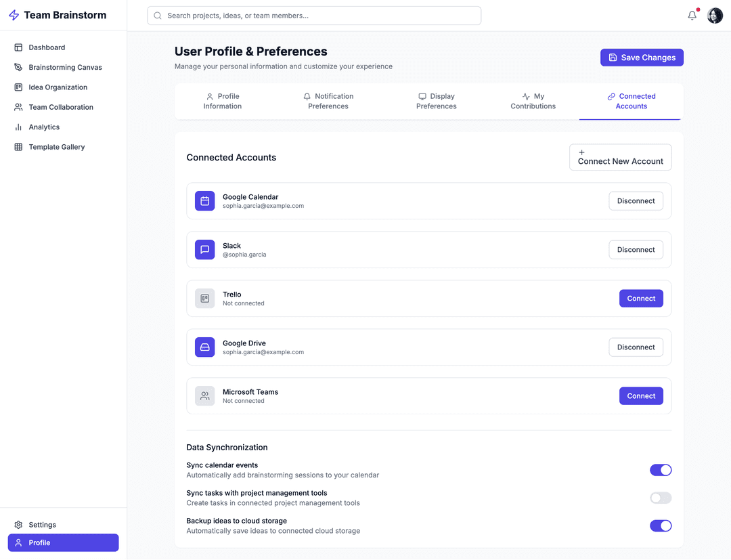Click the Microsoft Teams people icon
The height and width of the screenshot is (560, 731).
click(205, 396)
